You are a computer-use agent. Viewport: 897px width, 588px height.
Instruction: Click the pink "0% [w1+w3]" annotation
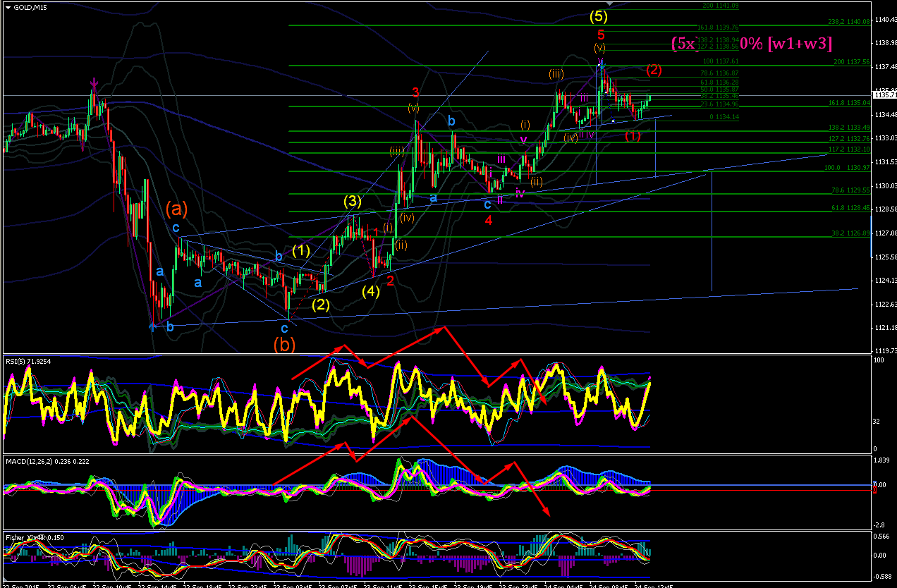786,44
